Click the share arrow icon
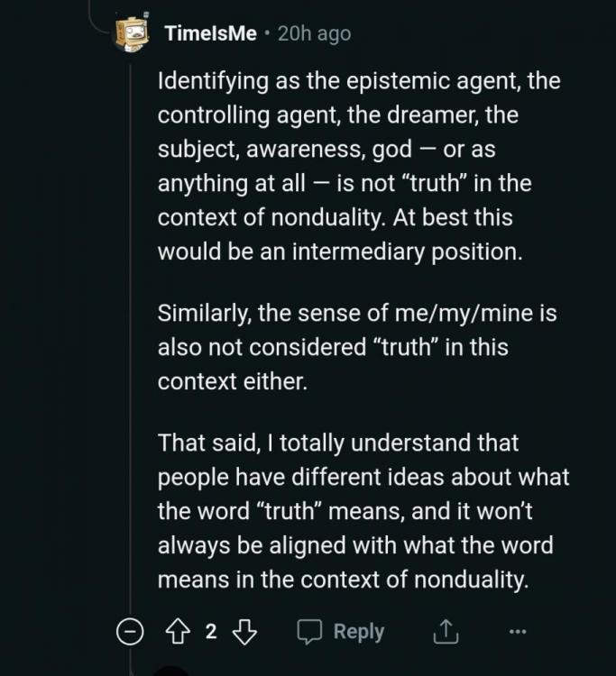The height and width of the screenshot is (676, 616). point(445,633)
